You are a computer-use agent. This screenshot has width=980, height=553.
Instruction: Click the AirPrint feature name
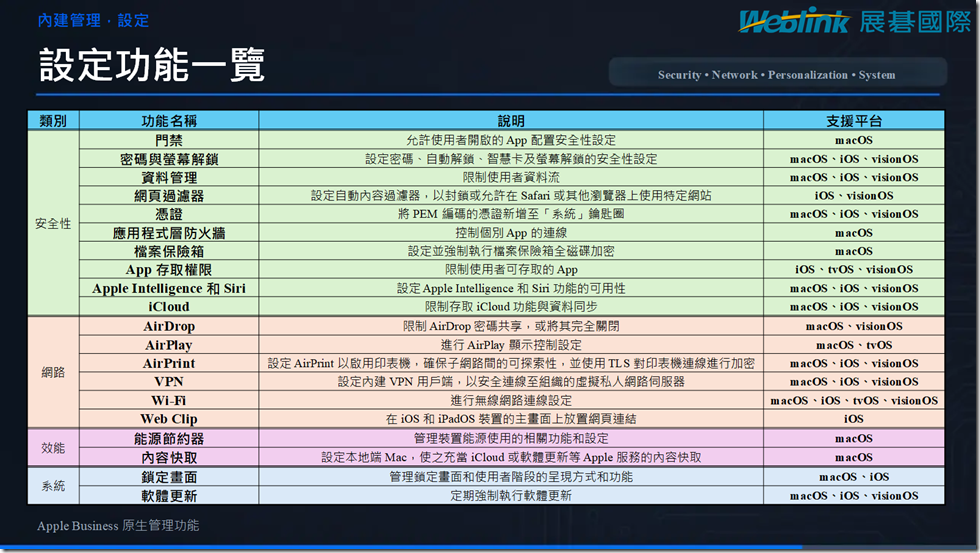point(169,363)
